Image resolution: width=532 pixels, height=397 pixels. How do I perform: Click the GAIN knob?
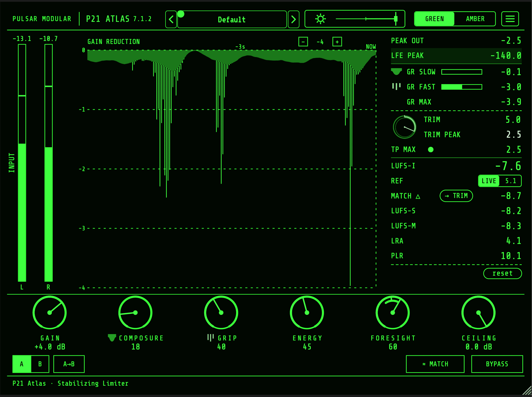(50, 313)
